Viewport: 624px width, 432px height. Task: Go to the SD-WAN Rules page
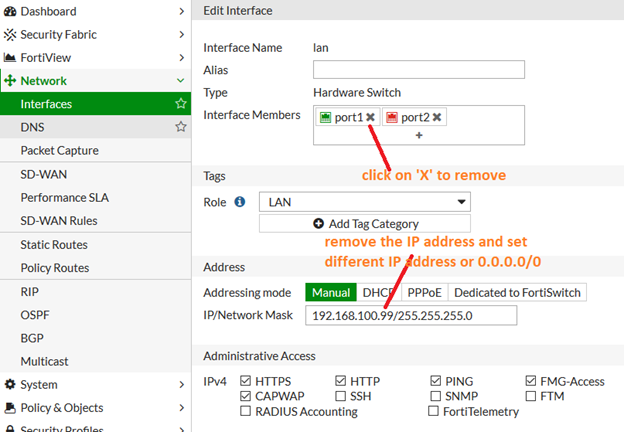pyautogui.click(x=59, y=221)
